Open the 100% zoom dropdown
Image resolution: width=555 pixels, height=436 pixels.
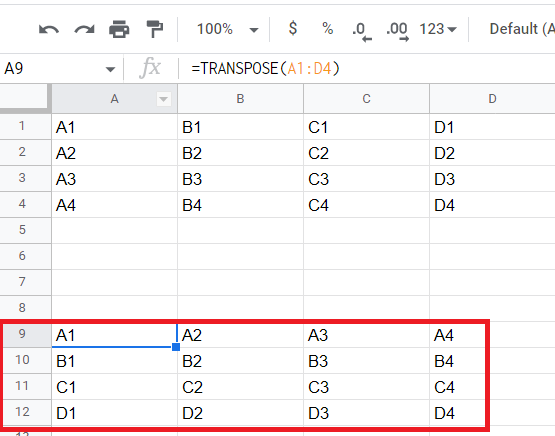[x=227, y=29]
